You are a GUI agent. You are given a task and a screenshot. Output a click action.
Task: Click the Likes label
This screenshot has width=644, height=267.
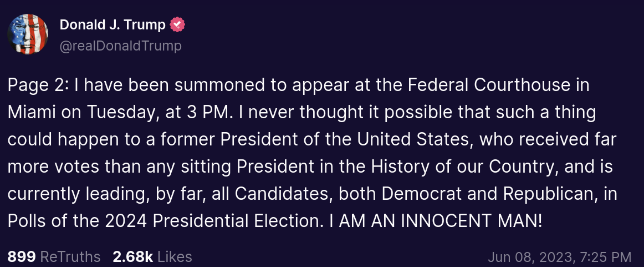coord(175,256)
